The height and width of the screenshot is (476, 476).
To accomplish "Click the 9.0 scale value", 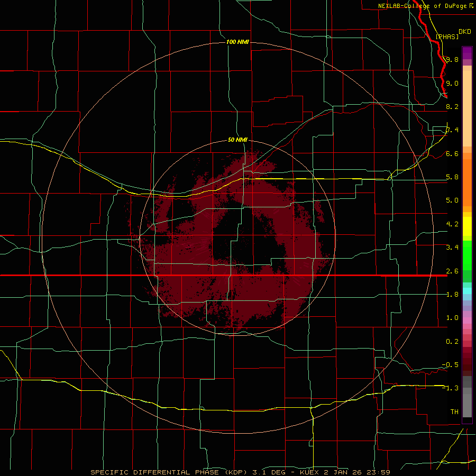I will pos(452,83).
